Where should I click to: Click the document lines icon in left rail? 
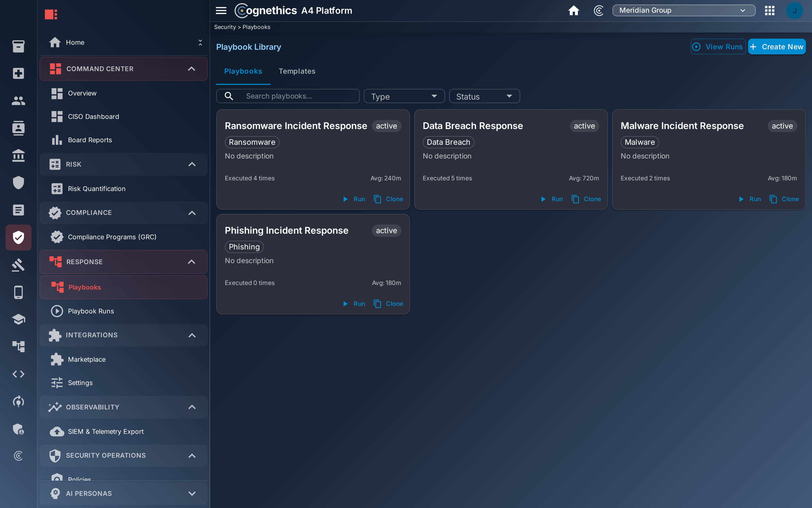[x=19, y=210]
